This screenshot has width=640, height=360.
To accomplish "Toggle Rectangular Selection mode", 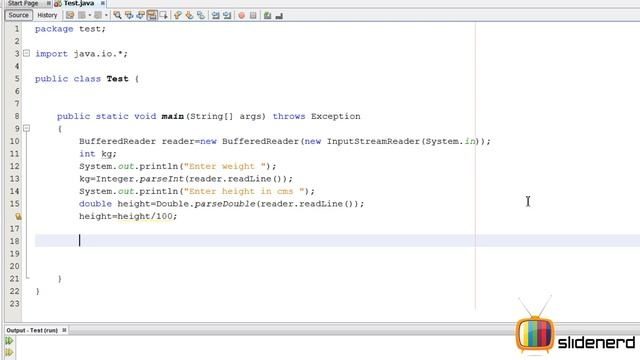I will click(x=164, y=16).
